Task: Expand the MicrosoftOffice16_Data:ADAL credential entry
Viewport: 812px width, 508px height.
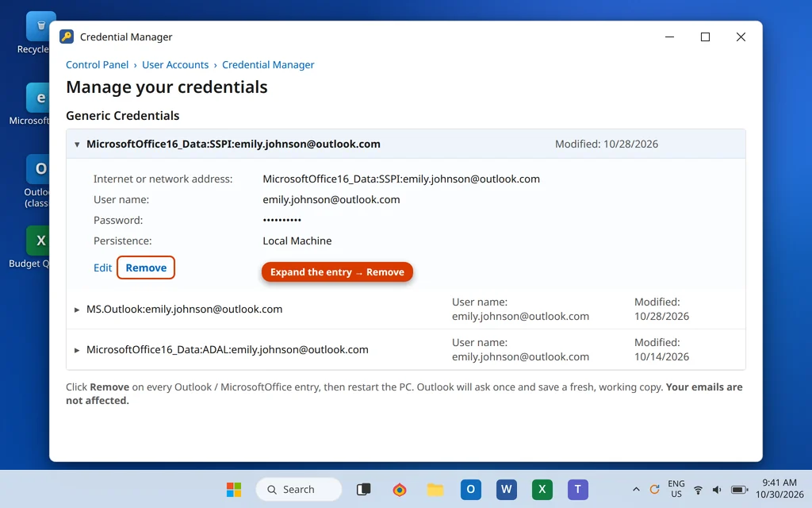Action: pyautogui.click(x=77, y=350)
